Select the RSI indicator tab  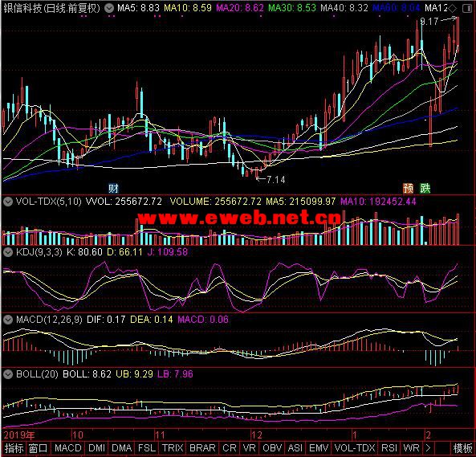pos(389,448)
